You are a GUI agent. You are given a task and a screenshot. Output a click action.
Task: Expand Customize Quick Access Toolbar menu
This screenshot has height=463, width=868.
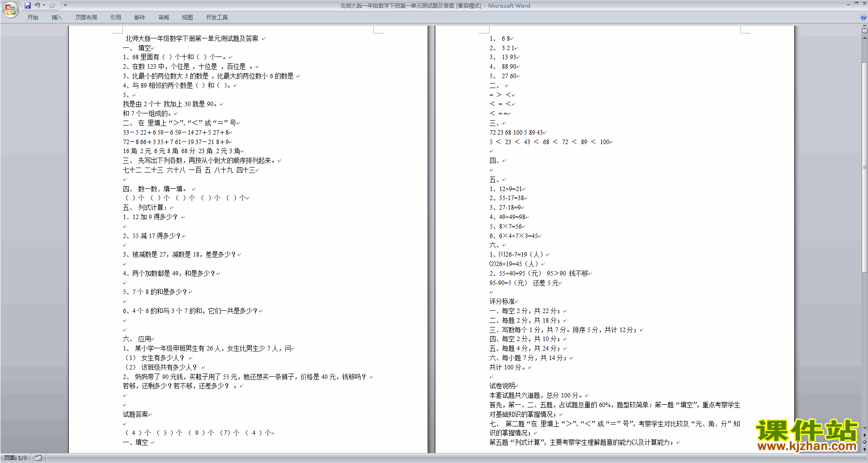[65, 5]
